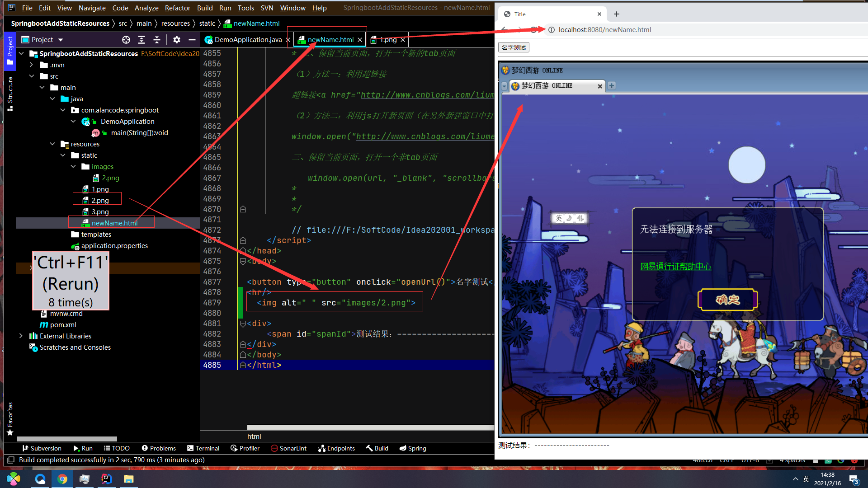Click 确定 button in game dialog
The image size is (868, 488).
pyautogui.click(x=727, y=300)
